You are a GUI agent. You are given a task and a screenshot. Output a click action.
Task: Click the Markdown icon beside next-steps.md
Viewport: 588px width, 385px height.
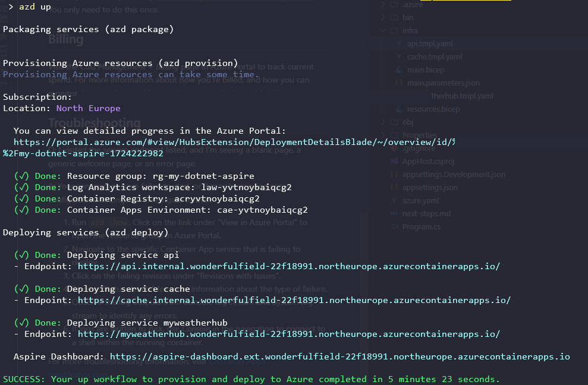394,213
